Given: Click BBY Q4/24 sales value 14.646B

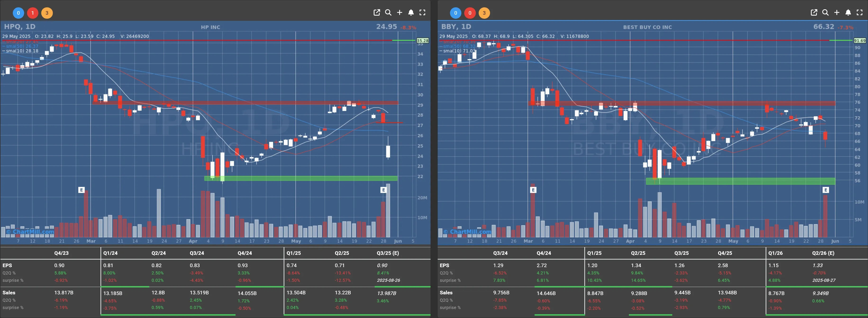Looking at the screenshot, I should [546, 293].
